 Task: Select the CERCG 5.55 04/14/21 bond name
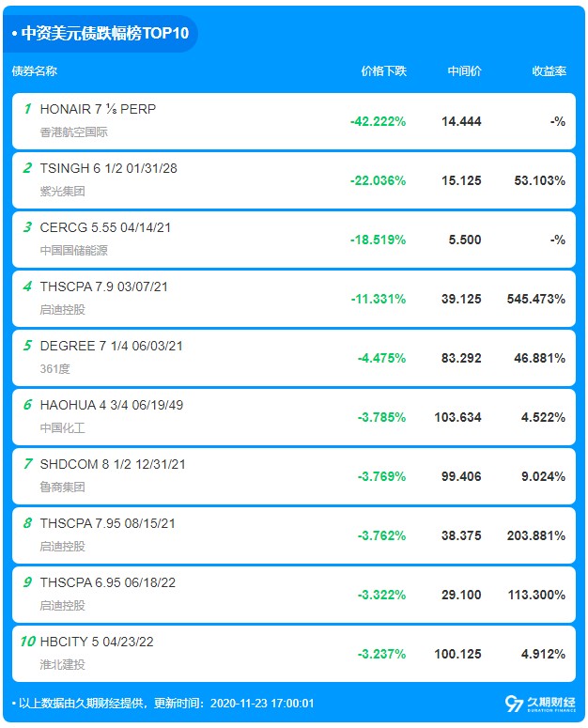point(105,227)
